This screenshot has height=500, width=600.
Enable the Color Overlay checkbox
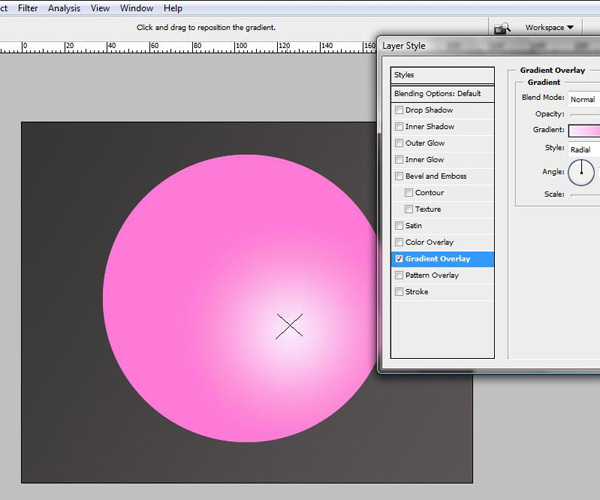tap(399, 242)
